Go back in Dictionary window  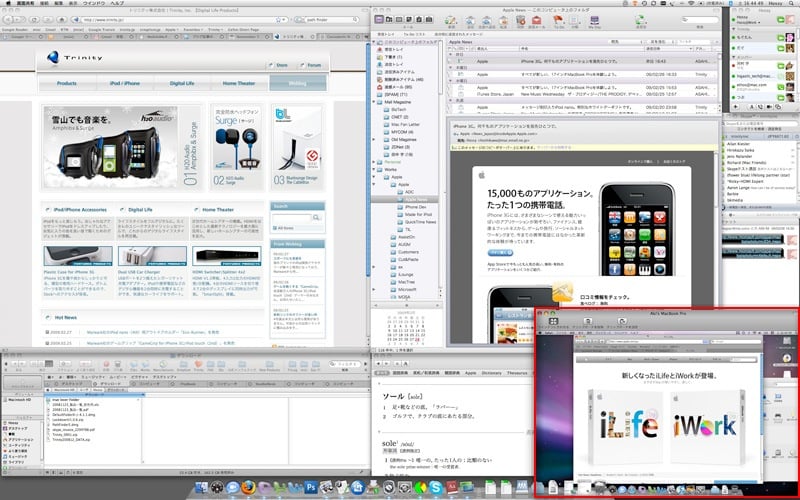379,363
